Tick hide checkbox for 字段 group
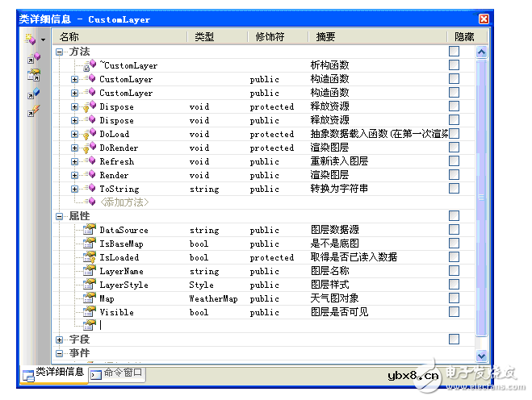Screen dimensions: 532x400 454,339
